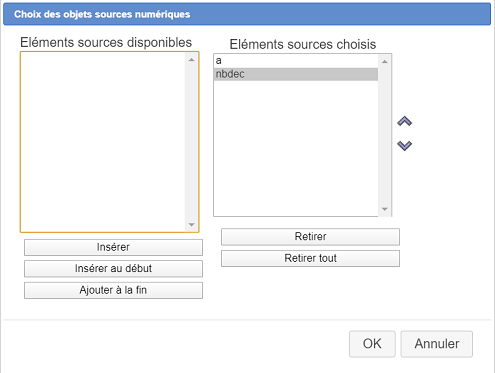
Task: Select 'nbdec' entry in chosen sources list
Action: pos(296,74)
